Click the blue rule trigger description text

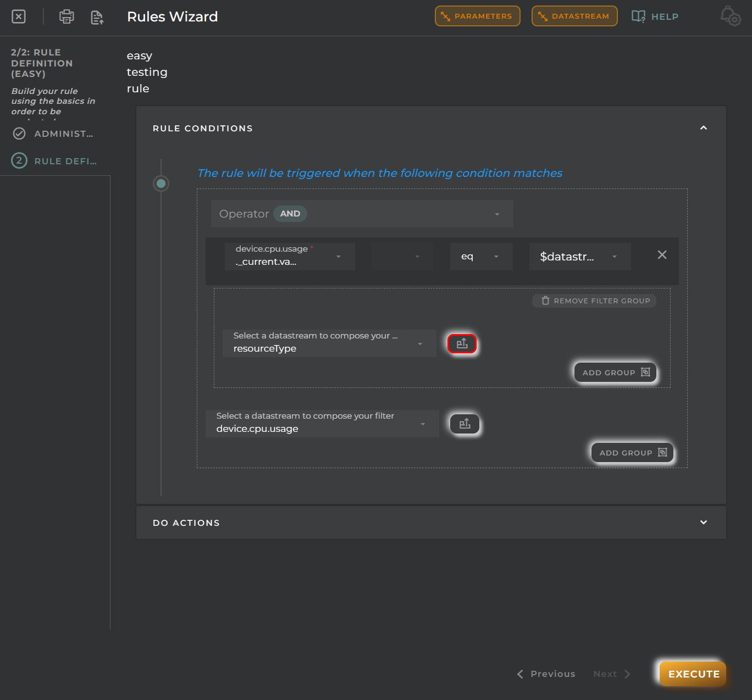pyautogui.click(x=380, y=173)
